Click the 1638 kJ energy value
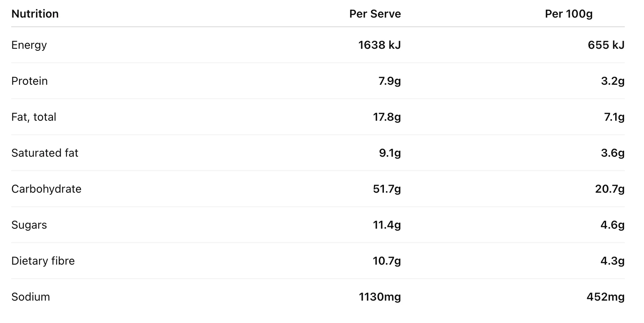The height and width of the screenshot is (323, 644). [x=380, y=45]
